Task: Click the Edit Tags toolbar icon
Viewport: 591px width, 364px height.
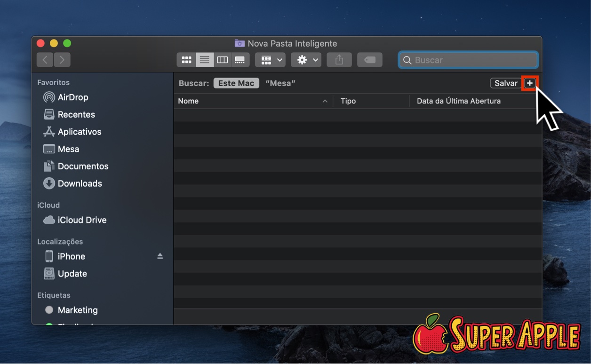Action: coord(369,60)
